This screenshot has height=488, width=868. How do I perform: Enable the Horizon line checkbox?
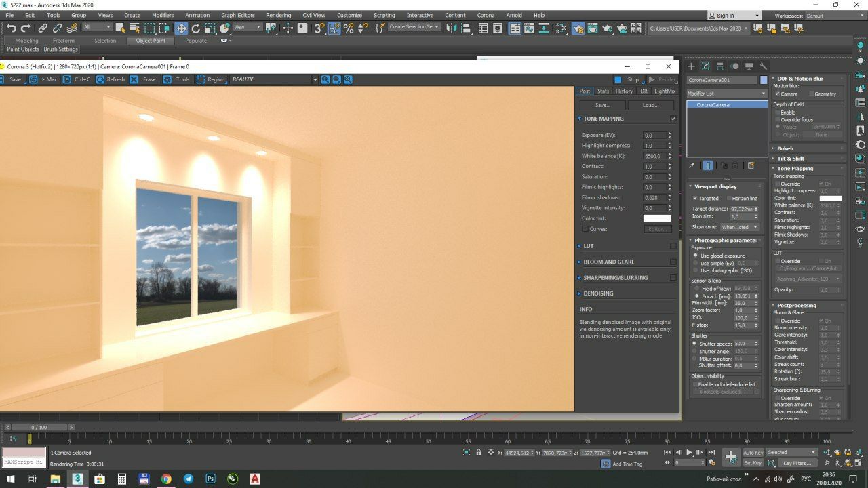coord(728,199)
